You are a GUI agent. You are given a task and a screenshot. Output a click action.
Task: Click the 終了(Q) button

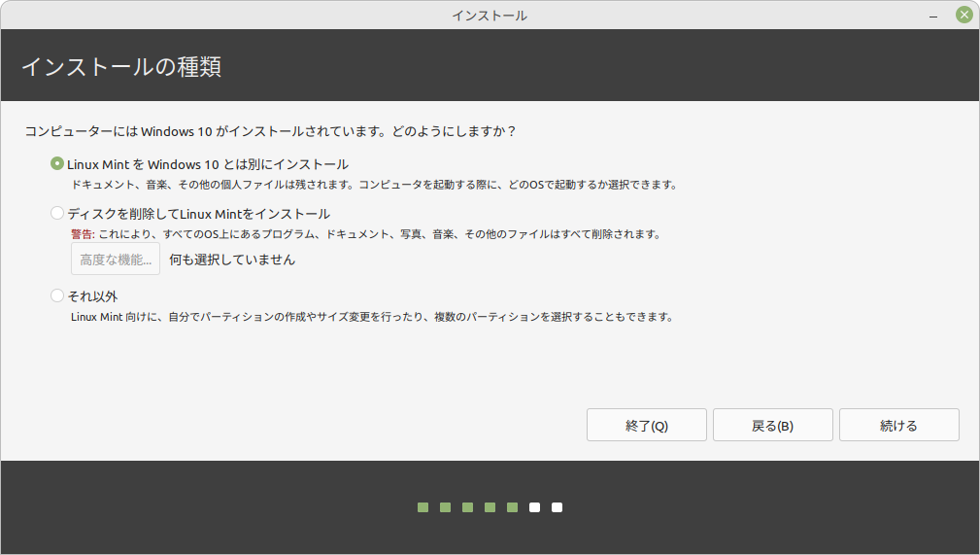click(646, 425)
